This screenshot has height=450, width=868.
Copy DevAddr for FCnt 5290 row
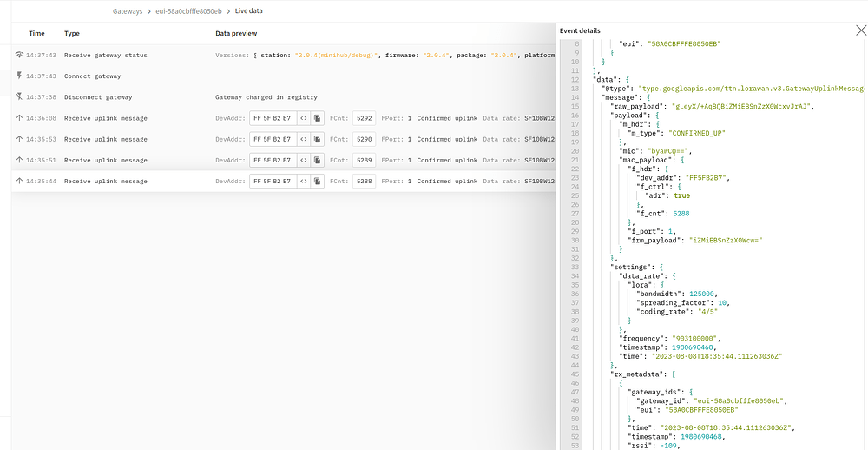click(x=319, y=139)
